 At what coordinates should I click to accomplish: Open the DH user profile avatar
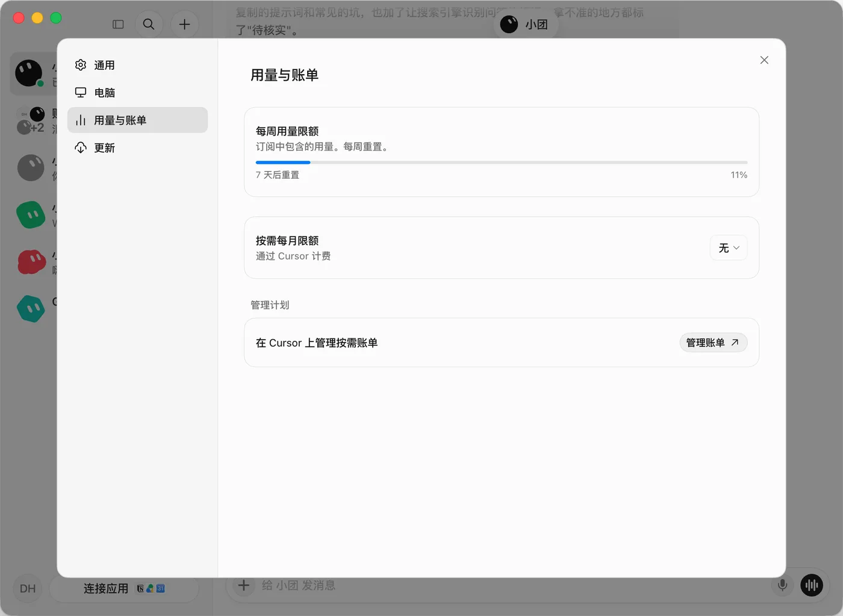(x=28, y=589)
